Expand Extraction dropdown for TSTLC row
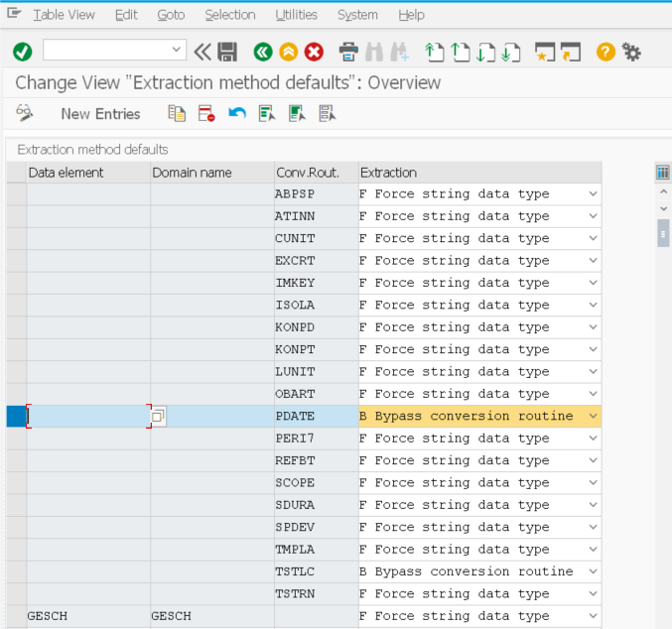 [x=594, y=571]
